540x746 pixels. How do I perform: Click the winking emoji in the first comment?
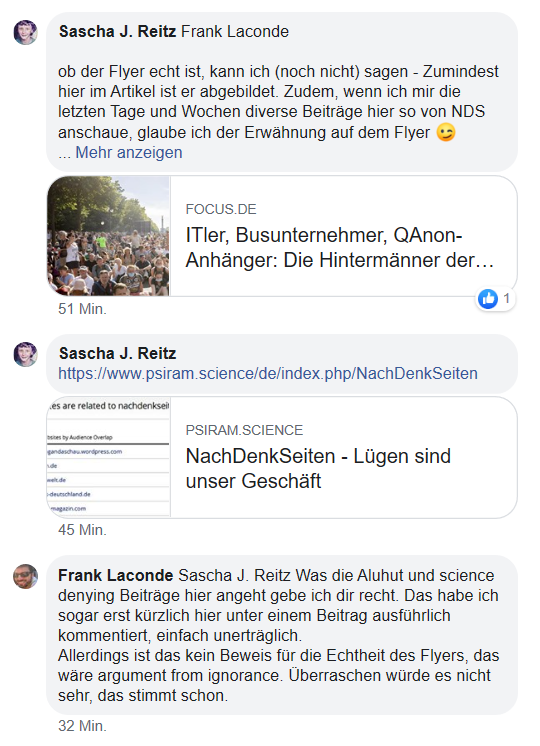click(446, 132)
